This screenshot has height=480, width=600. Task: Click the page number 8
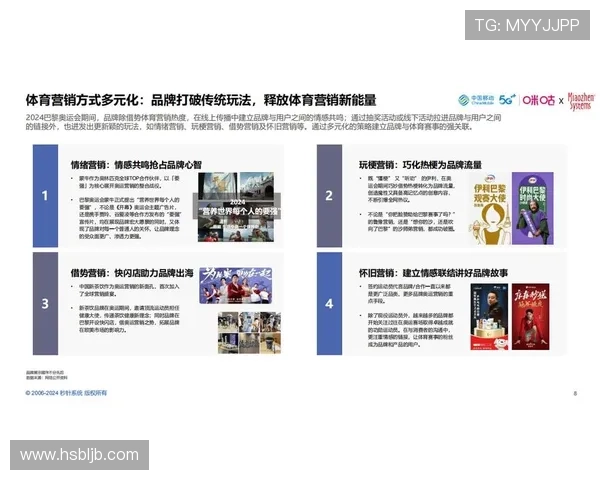[x=575, y=393]
